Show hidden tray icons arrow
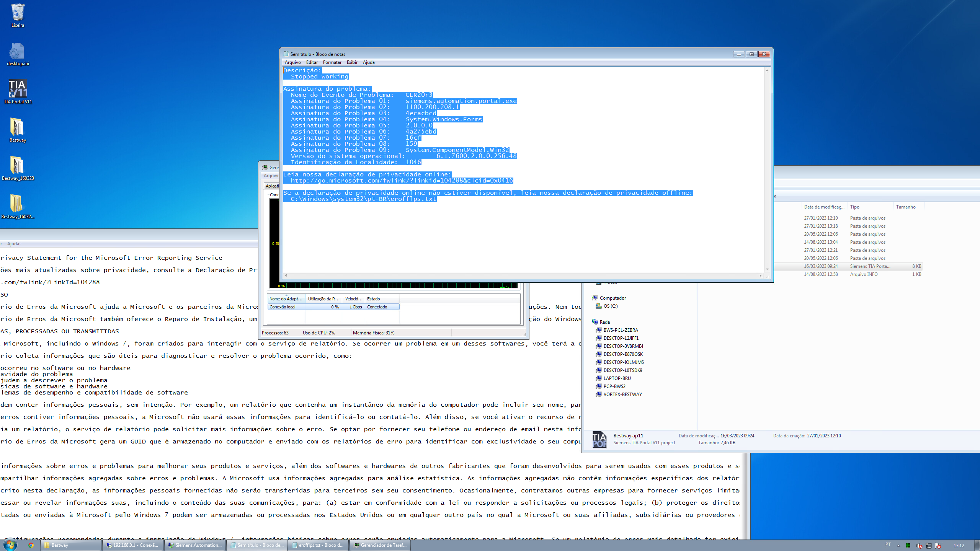The image size is (980, 551). click(898, 545)
